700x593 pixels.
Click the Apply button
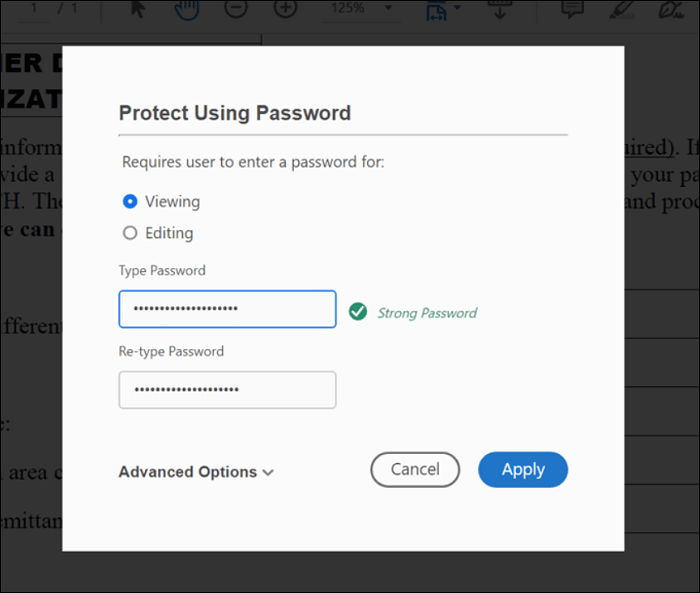[523, 469]
